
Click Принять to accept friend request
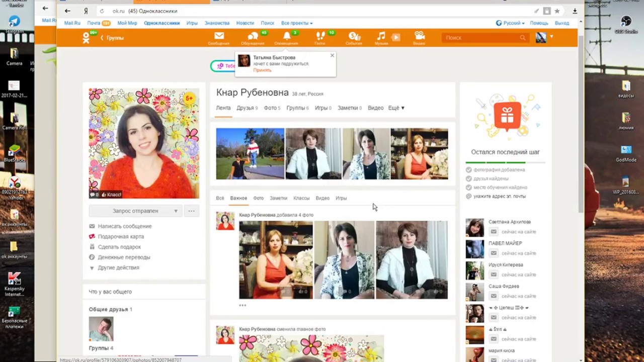(262, 70)
